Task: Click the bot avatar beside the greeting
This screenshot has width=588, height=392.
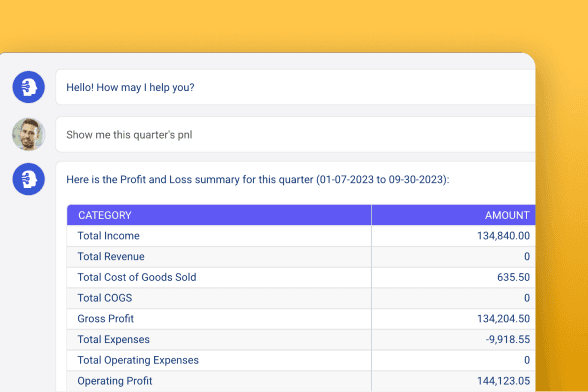Action: click(x=28, y=87)
